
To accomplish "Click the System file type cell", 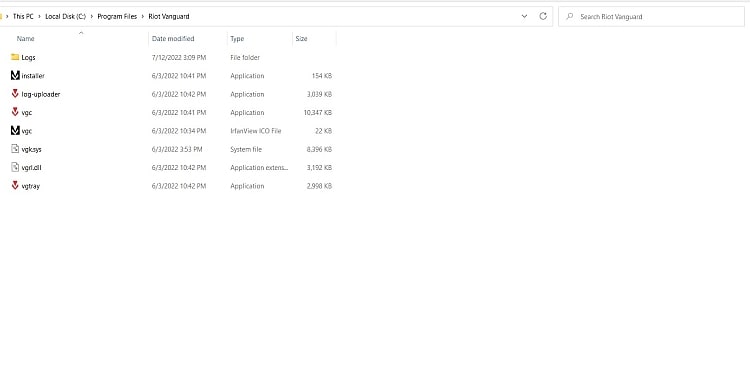I will coord(246,149).
